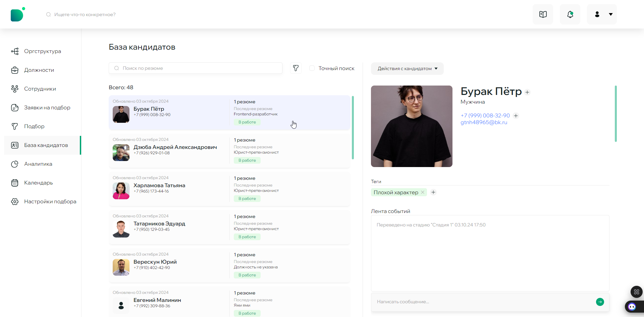This screenshot has height=317, width=644.
Task: Select candidate Татарников Эдуард
Action: 229,227
